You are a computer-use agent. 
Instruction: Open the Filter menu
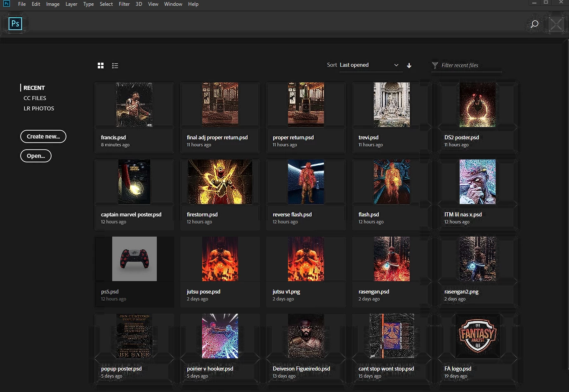[x=124, y=4]
